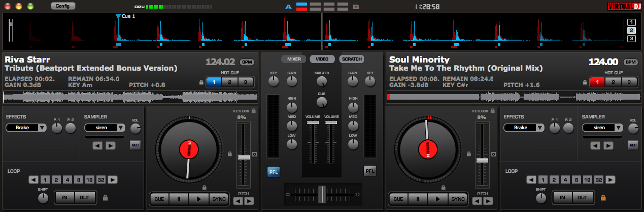This screenshot has height=212, width=644.
Task: Toggle left channel PFL headphone monitor
Action: point(274,172)
